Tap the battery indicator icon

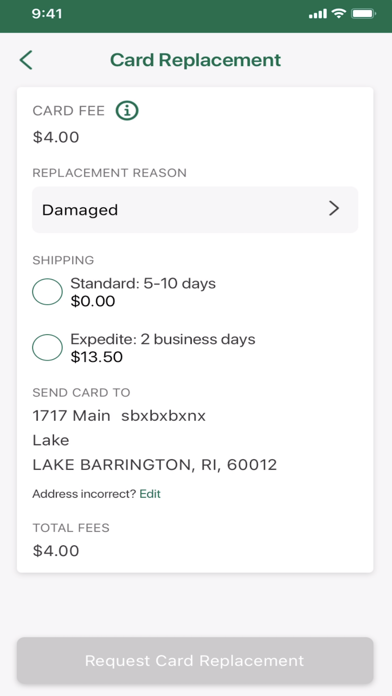click(363, 14)
